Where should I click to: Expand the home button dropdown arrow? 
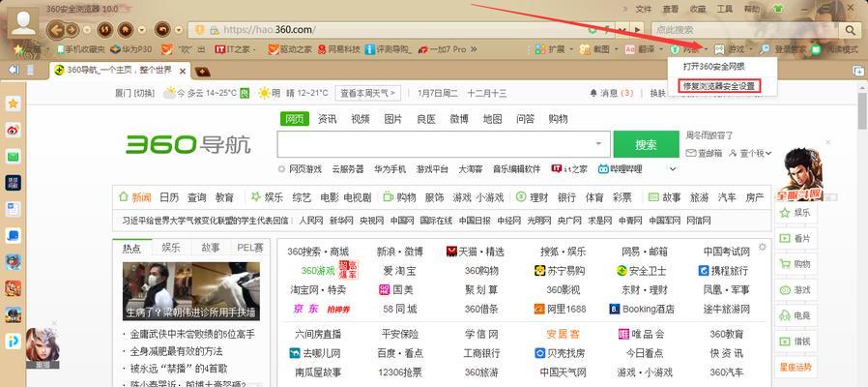(x=142, y=30)
